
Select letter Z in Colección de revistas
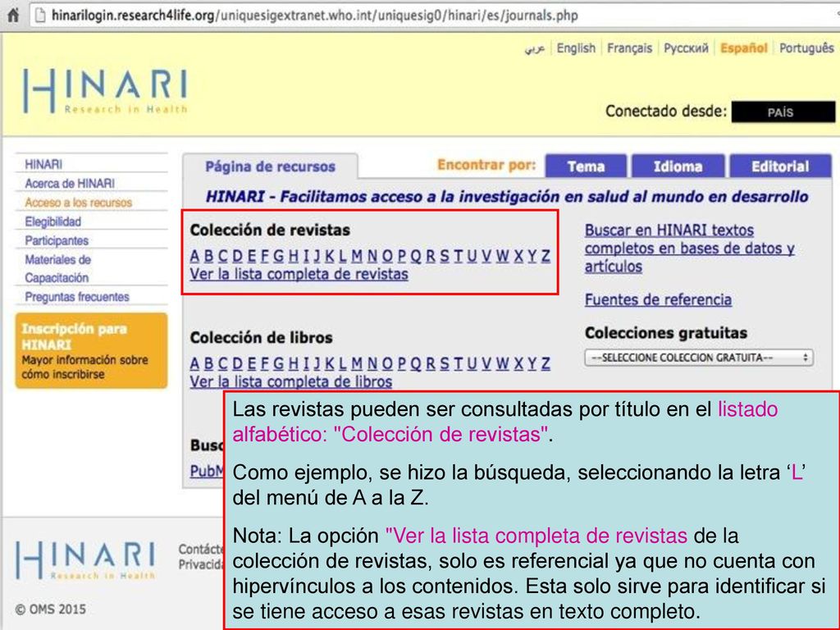tap(546, 256)
